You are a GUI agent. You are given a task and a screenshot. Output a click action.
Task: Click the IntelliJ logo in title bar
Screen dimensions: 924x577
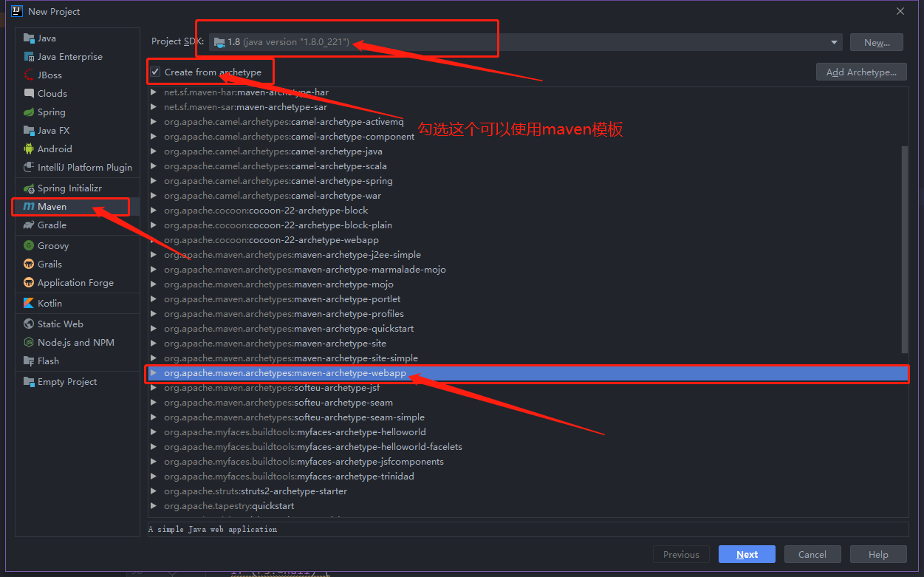pos(16,11)
